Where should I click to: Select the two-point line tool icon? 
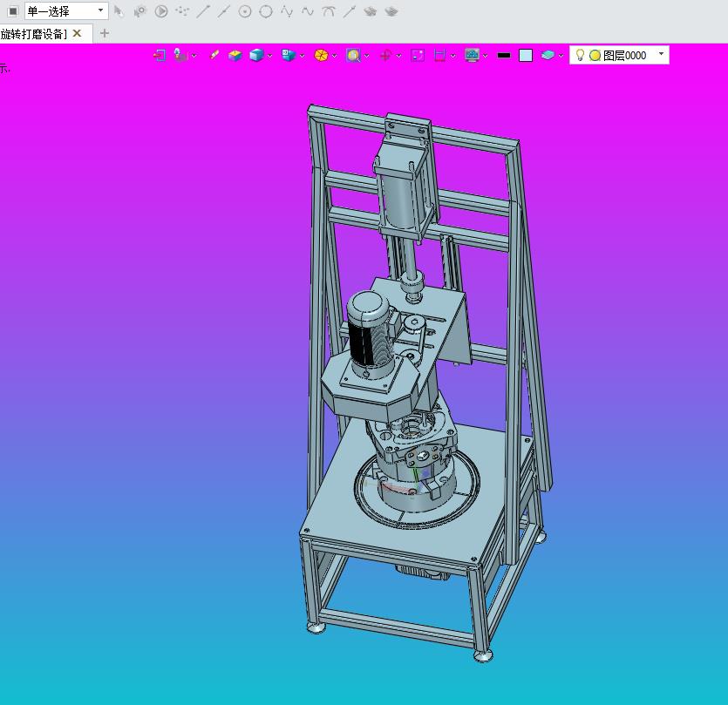tap(203, 11)
